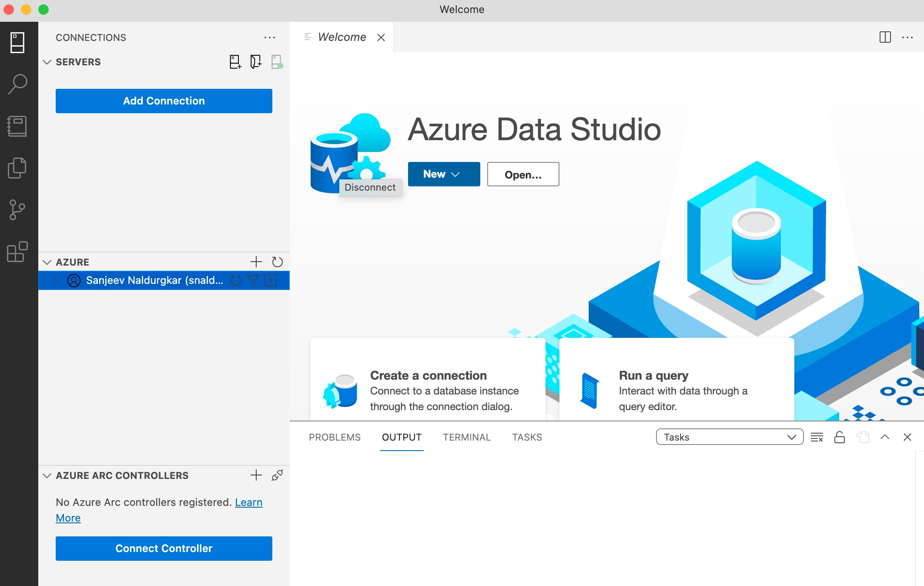The image size is (924, 586).
Task: Clear the output panel
Action: [817, 437]
